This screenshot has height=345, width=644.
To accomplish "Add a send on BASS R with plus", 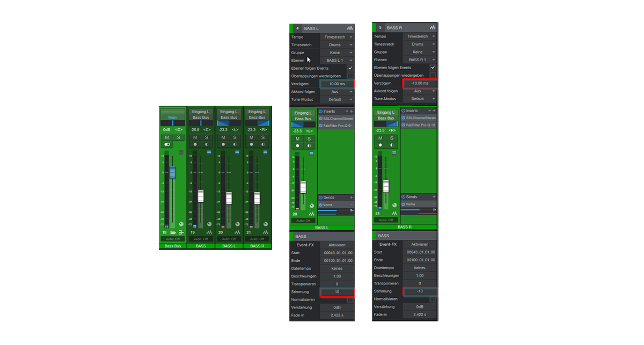I will coord(434,197).
